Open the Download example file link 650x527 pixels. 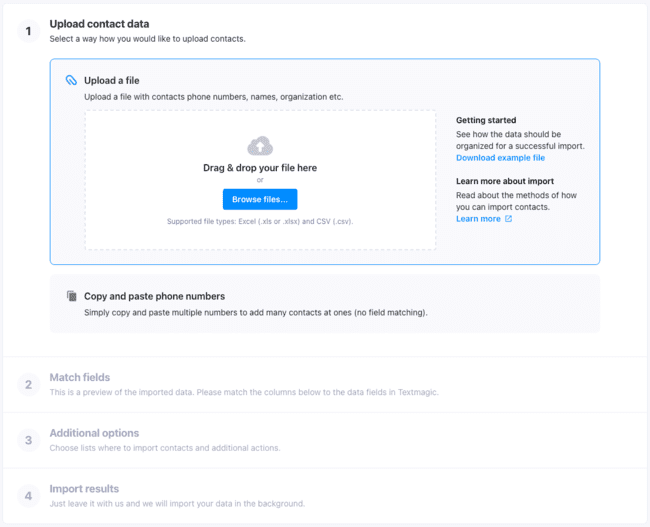click(x=500, y=158)
